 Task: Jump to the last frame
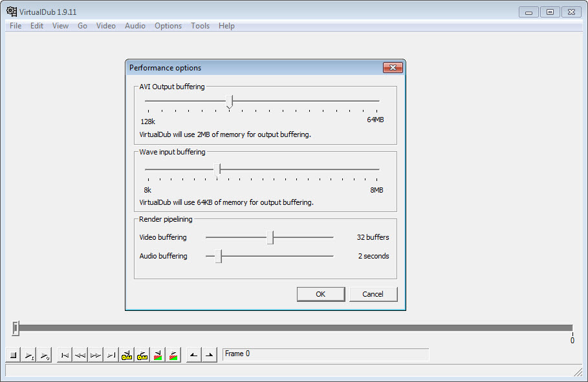(x=111, y=355)
